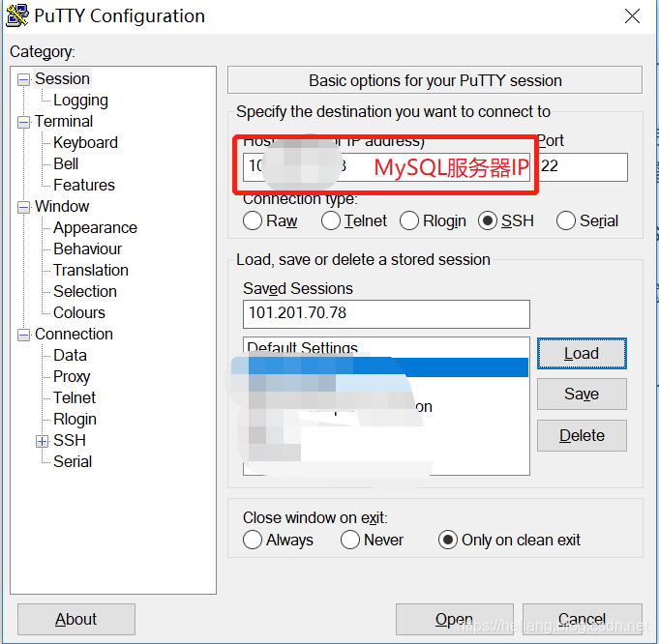Click the About button
The image size is (659, 644).
click(x=76, y=619)
